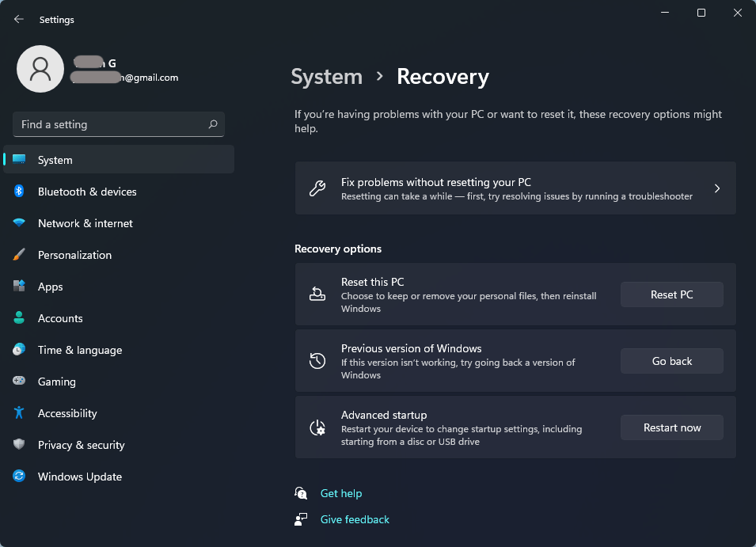This screenshot has height=547, width=756.
Task: Click the Advanced startup restart icon
Action: point(318,427)
